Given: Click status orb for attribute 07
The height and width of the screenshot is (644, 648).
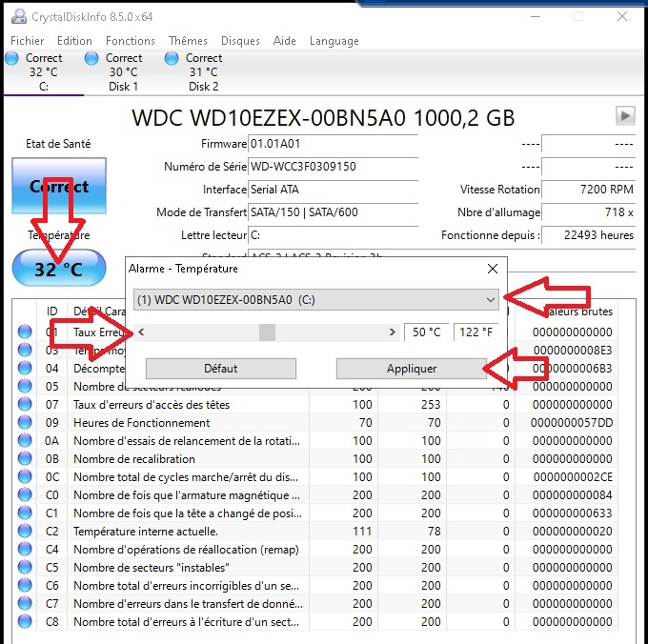Looking at the screenshot, I should point(25,405).
